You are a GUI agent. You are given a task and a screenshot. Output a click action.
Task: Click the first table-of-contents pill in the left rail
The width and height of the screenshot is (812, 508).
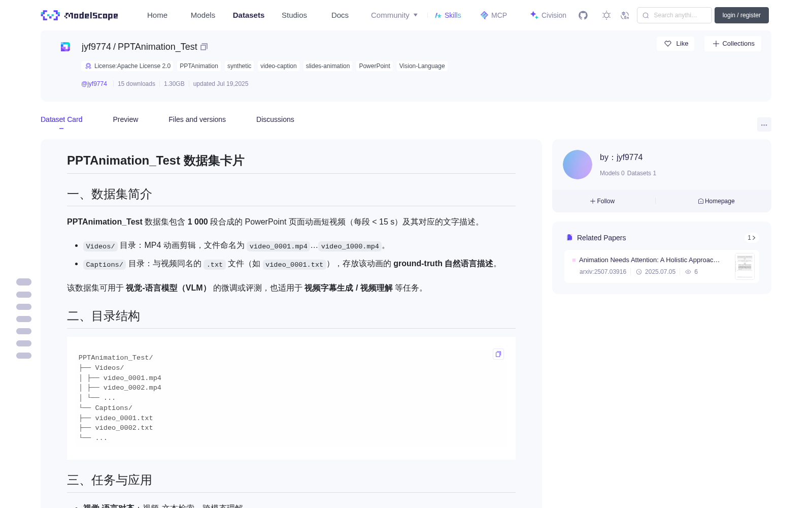(24, 282)
